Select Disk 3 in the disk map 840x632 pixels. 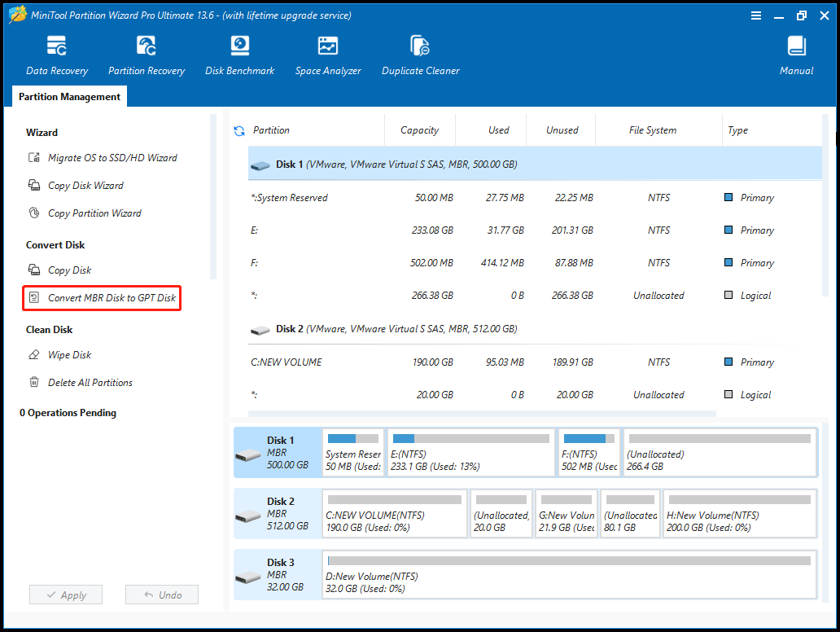278,575
